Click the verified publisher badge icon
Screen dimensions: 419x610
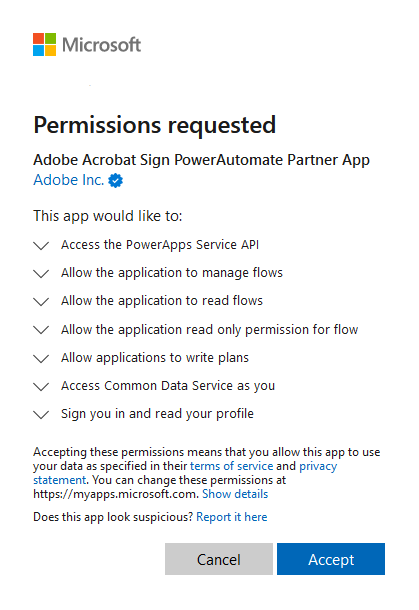coord(116,181)
